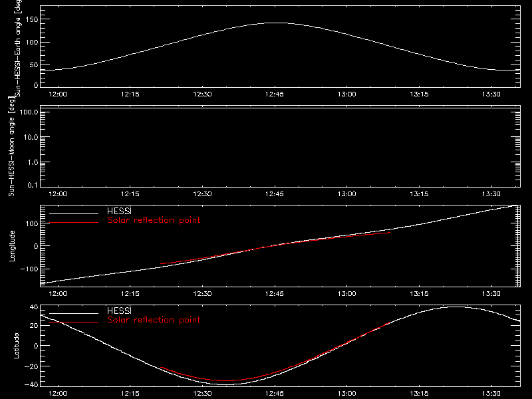Click 12:15 time label under Latitude plot
Screen dimensions: 532x399
(x=130, y=393)
